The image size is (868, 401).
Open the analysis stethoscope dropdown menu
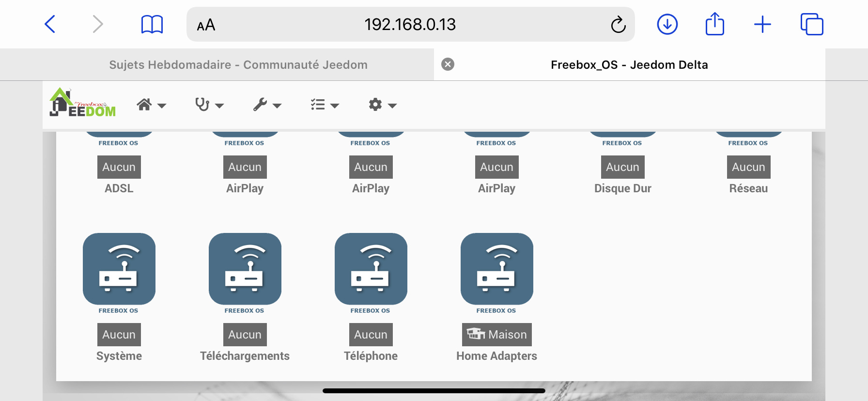pyautogui.click(x=209, y=105)
